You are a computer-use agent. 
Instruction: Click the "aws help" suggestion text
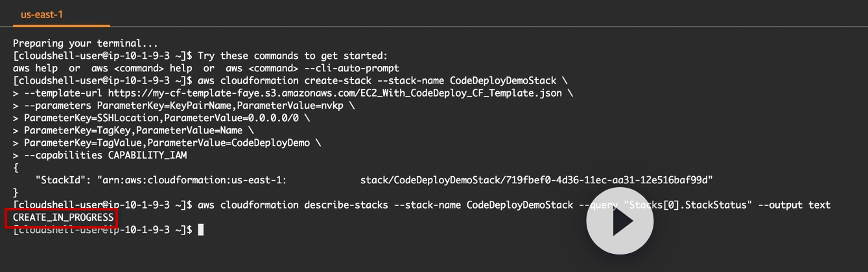pos(35,68)
